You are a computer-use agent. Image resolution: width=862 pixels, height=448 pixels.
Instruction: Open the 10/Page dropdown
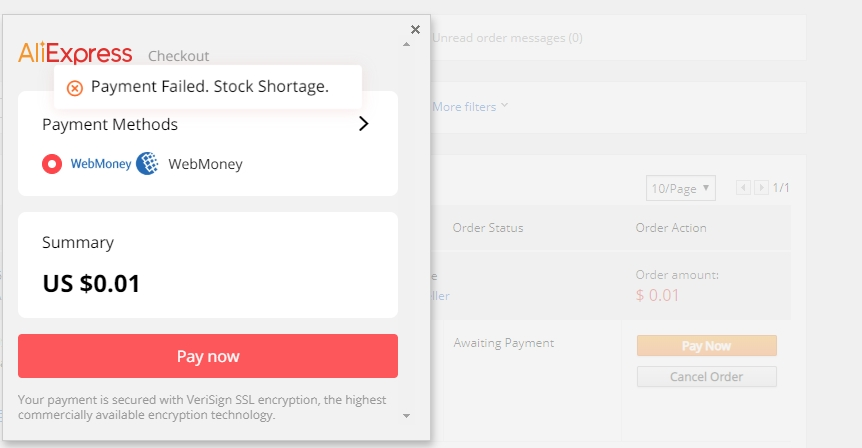click(x=681, y=189)
